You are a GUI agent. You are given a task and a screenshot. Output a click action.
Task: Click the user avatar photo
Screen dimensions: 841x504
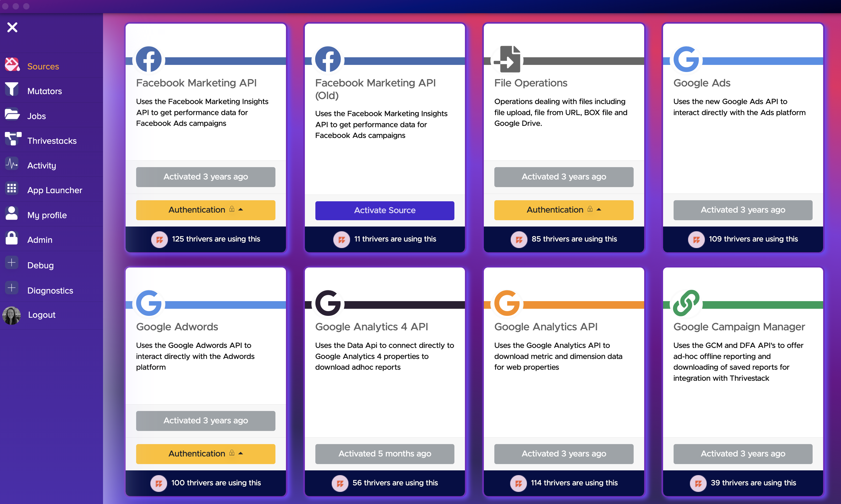tap(12, 316)
